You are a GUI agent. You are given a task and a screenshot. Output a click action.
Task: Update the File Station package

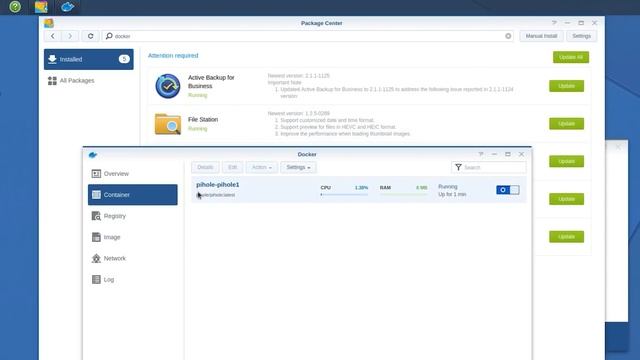pos(566,124)
